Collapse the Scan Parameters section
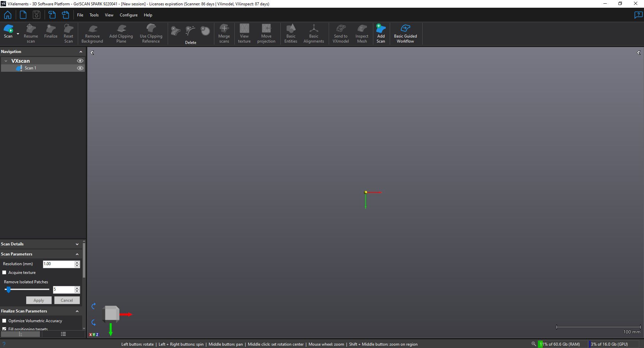Viewport: 644px width, 348px height. (x=77, y=254)
